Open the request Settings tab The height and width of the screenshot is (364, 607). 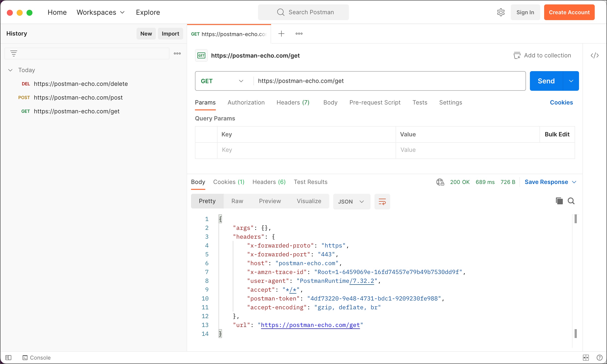451,103
